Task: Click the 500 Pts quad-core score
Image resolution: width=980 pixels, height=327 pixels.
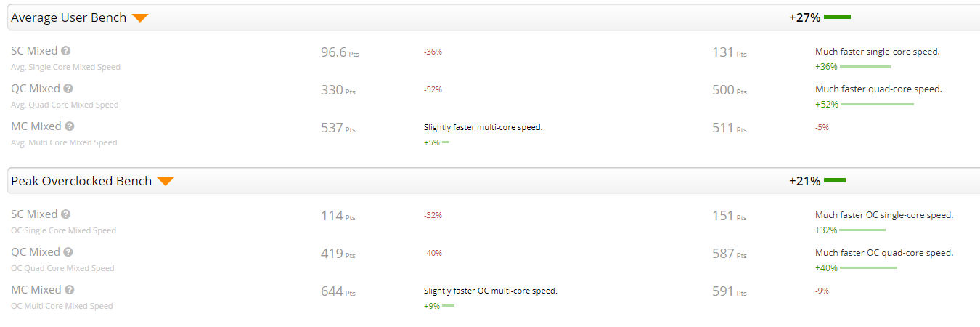Action: click(730, 90)
